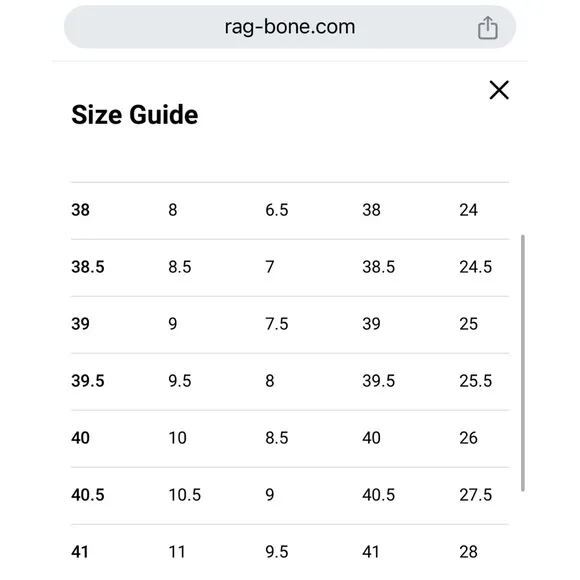Tap the share icon in address bar
Viewport: 580px width, 580px height.
(x=488, y=28)
